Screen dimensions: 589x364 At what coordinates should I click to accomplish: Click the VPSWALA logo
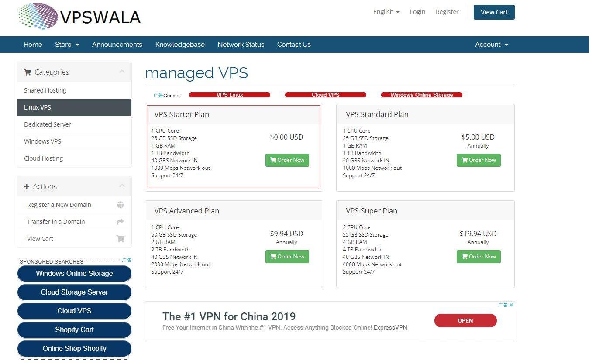point(79,16)
